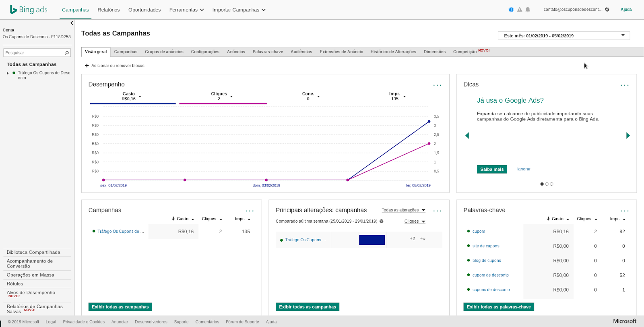Open the account settings gear icon

tap(607, 10)
